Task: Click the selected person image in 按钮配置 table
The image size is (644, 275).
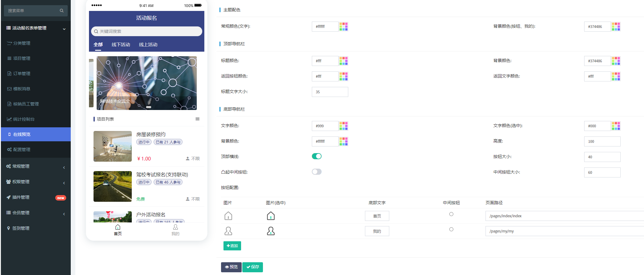Action: pyautogui.click(x=271, y=231)
